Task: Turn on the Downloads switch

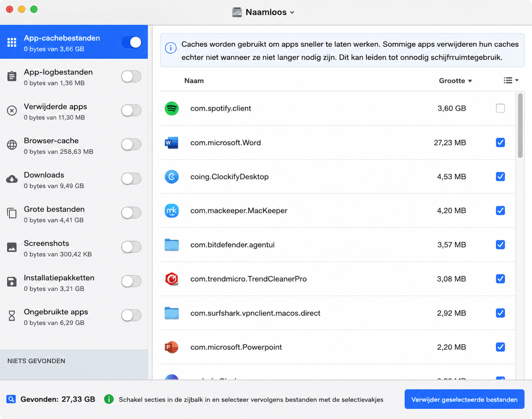Action: [131, 179]
